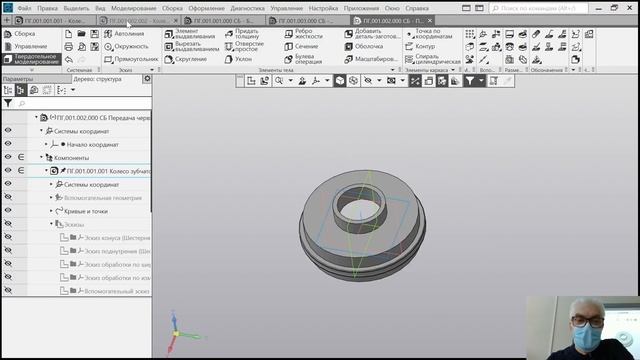Select the Окружность circle tool
This screenshot has width=640, height=360.
tap(126, 47)
